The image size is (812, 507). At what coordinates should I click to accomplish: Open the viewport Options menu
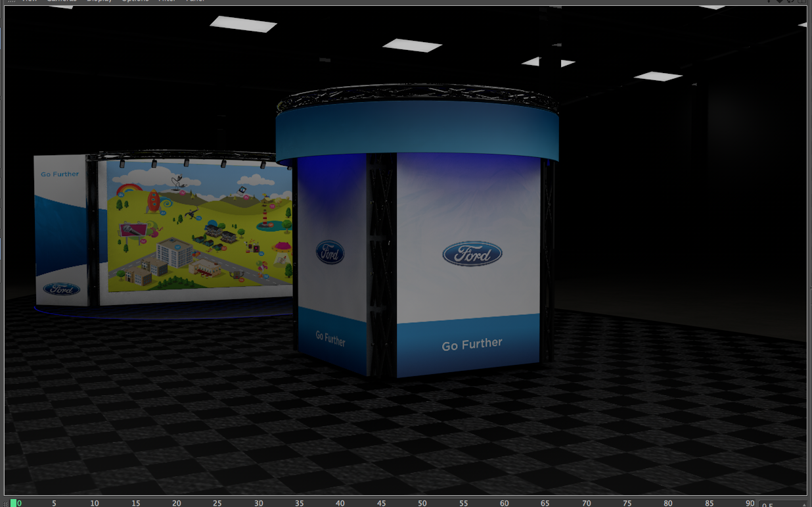[x=135, y=1]
